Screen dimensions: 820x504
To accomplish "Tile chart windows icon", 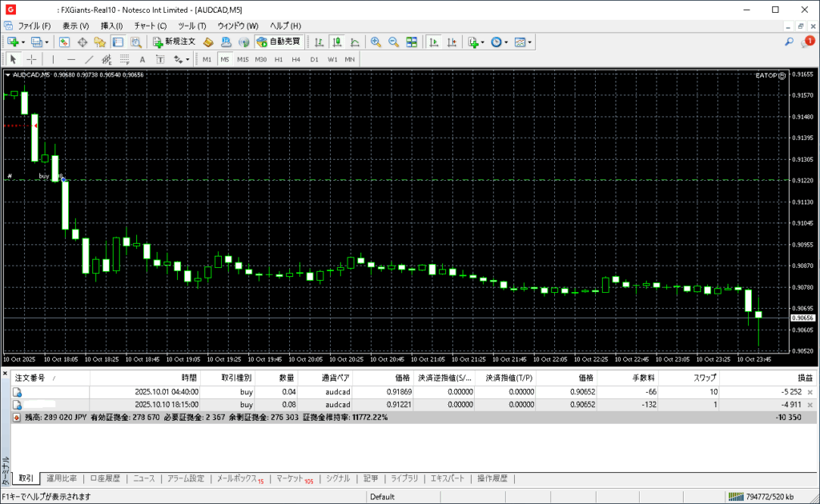I will pyautogui.click(x=412, y=42).
